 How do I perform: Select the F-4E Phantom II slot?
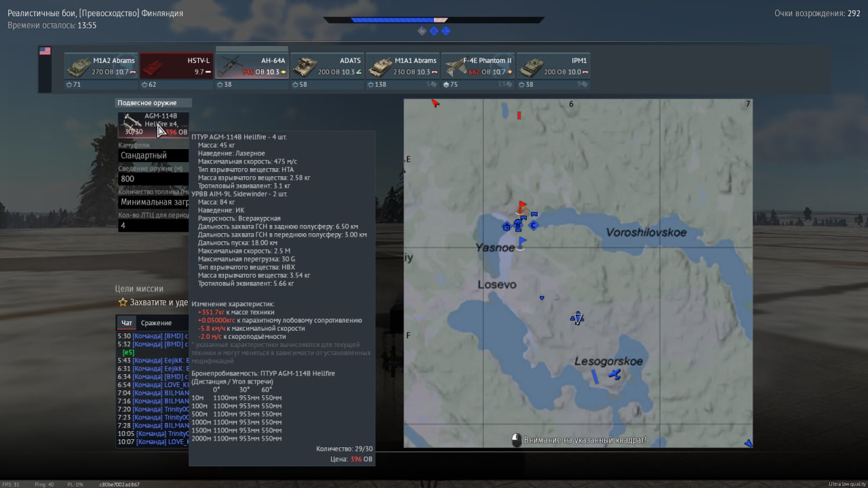pyautogui.click(x=477, y=66)
